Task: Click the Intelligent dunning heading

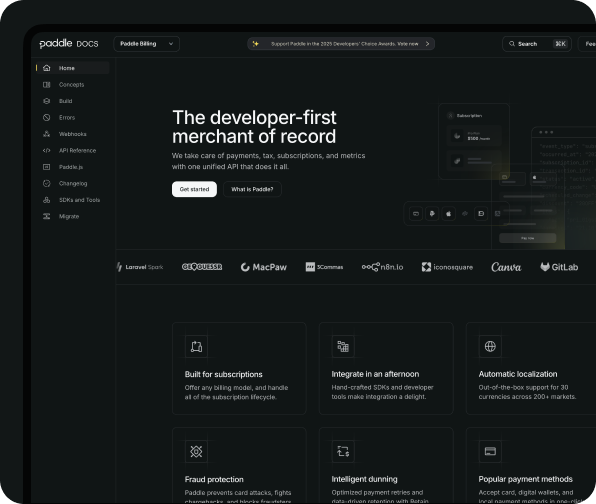Action: click(x=364, y=479)
